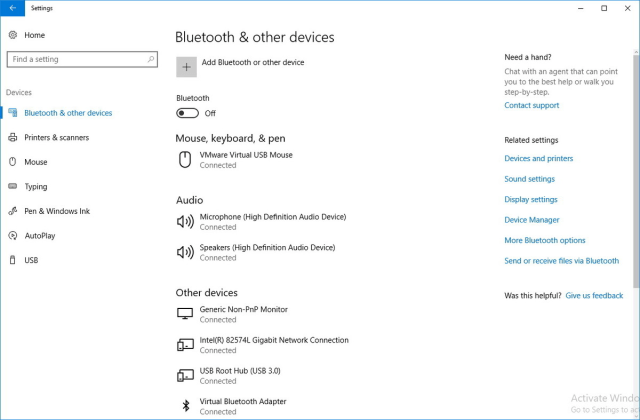640x420 pixels.
Task: Click the Find a setting search box
Action: tap(82, 59)
